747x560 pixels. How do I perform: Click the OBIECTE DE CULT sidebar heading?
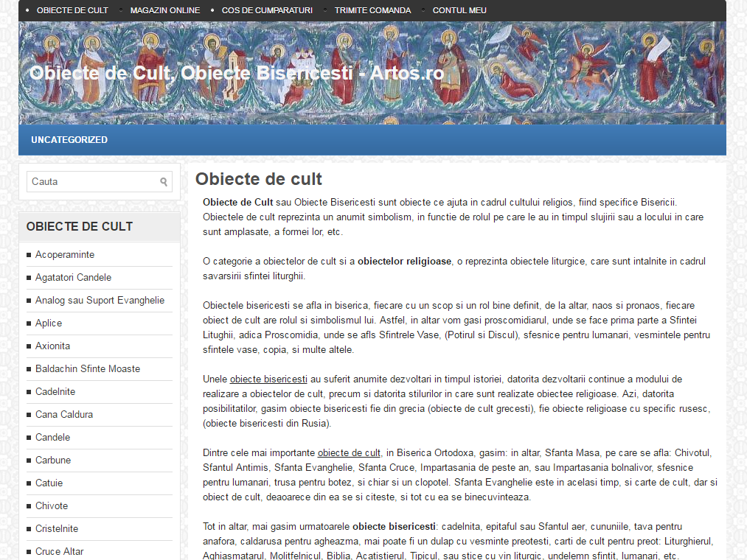80,227
